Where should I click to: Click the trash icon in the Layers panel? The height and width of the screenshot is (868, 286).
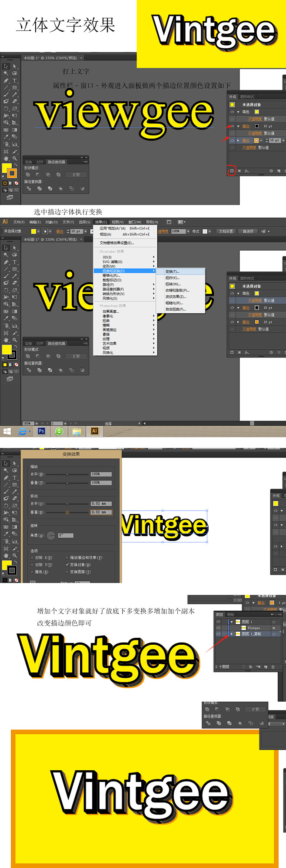coord(273,666)
